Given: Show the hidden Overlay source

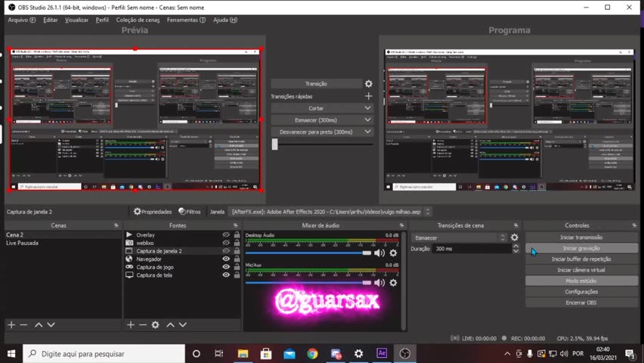Looking at the screenshot, I should [x=225, y=235].
